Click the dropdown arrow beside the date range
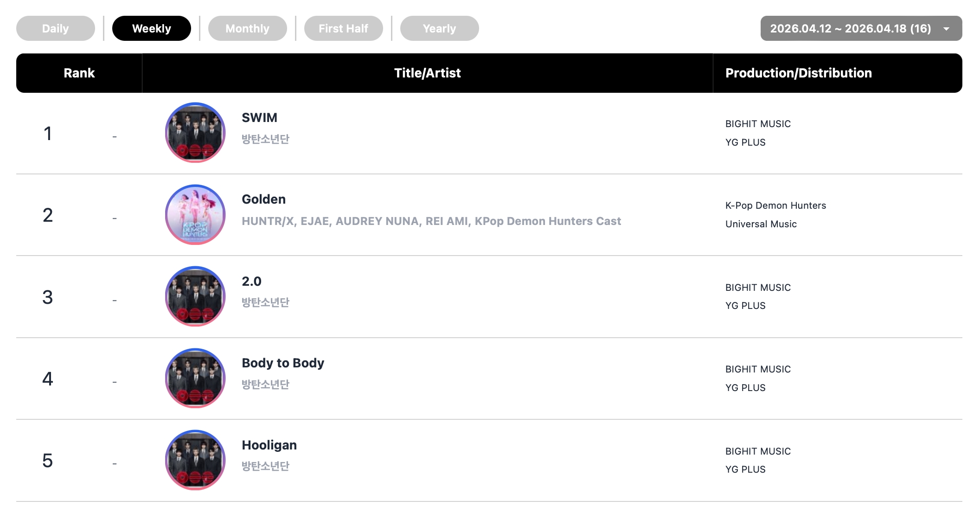 (x=946, y=29)
